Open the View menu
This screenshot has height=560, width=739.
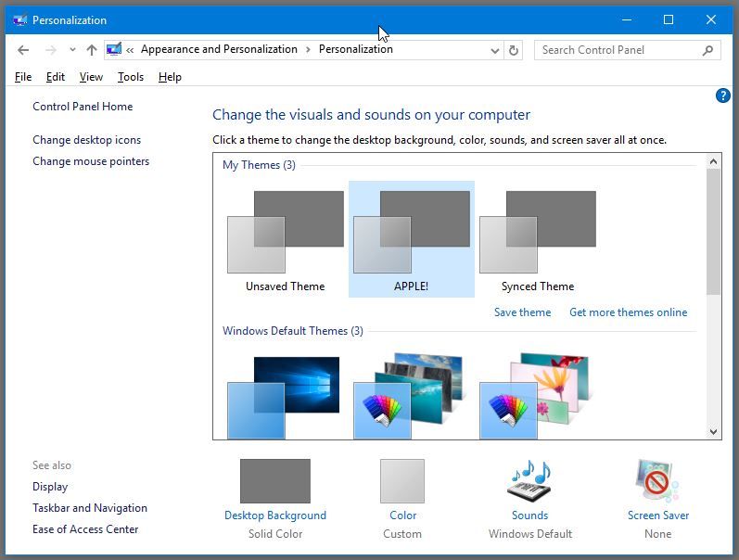(91, 77)
